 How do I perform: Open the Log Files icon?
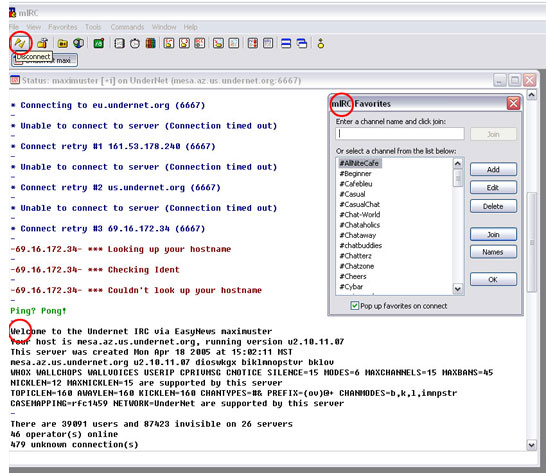234,44
